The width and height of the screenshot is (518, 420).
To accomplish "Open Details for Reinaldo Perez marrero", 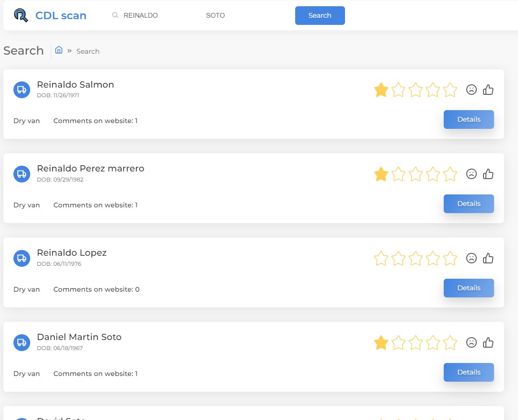I will click(x=469, y=204).
